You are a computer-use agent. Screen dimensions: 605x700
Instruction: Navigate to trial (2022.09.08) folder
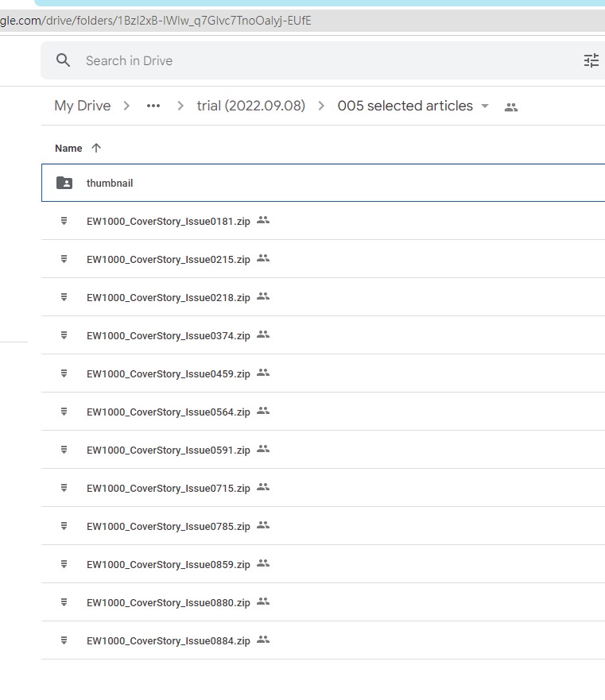click(250, 106)
